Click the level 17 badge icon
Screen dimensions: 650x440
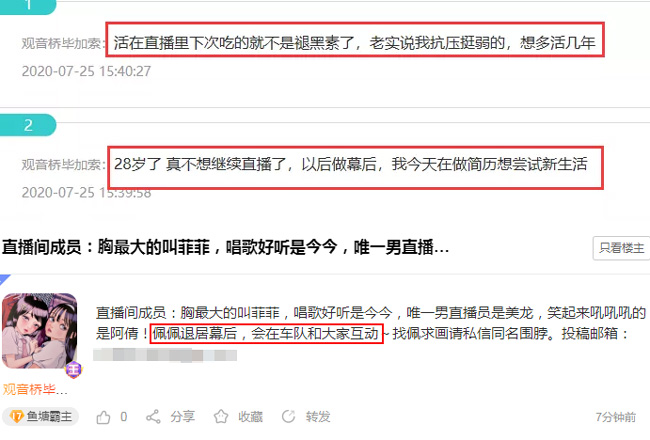[16, 416]
